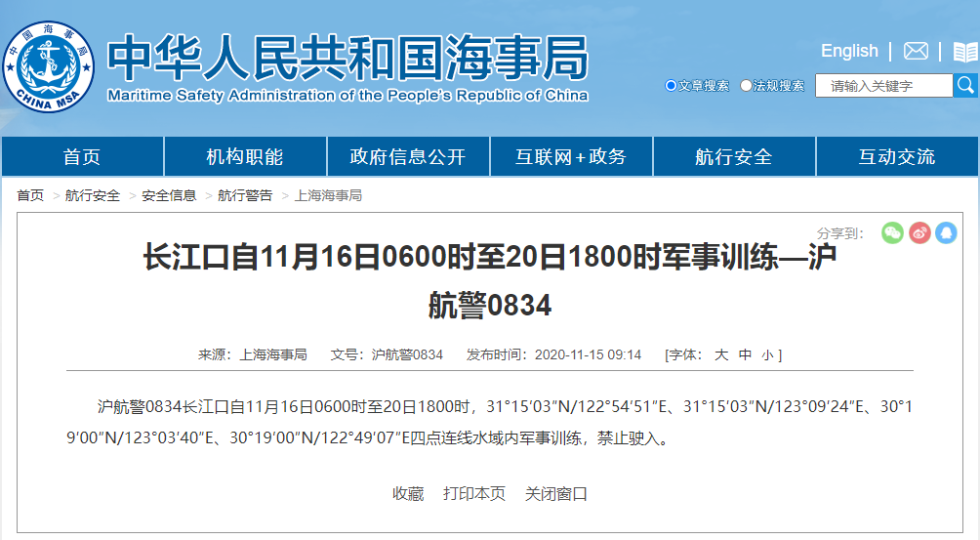Open the 首页 navigation tab
Viewport: 980px width, 540px height.
(x=83, y=156)
